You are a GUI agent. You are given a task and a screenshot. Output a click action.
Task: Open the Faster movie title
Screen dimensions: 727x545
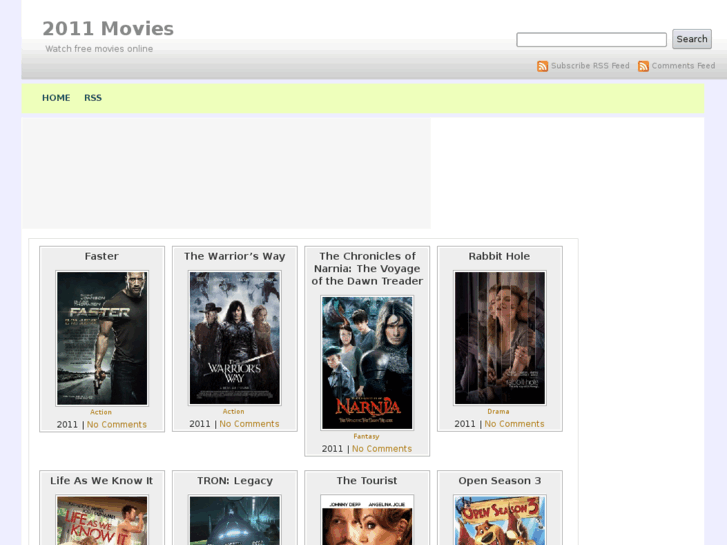pos(102,256)
